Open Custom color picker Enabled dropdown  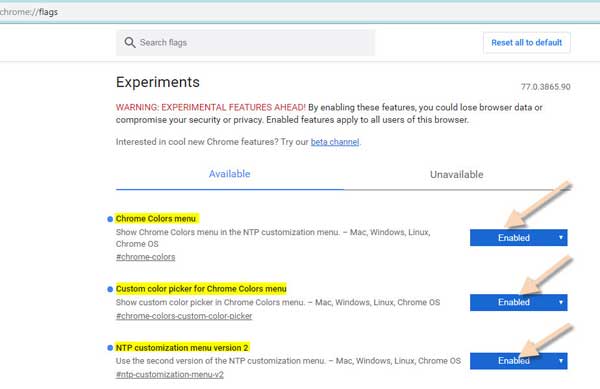point(518,302)
